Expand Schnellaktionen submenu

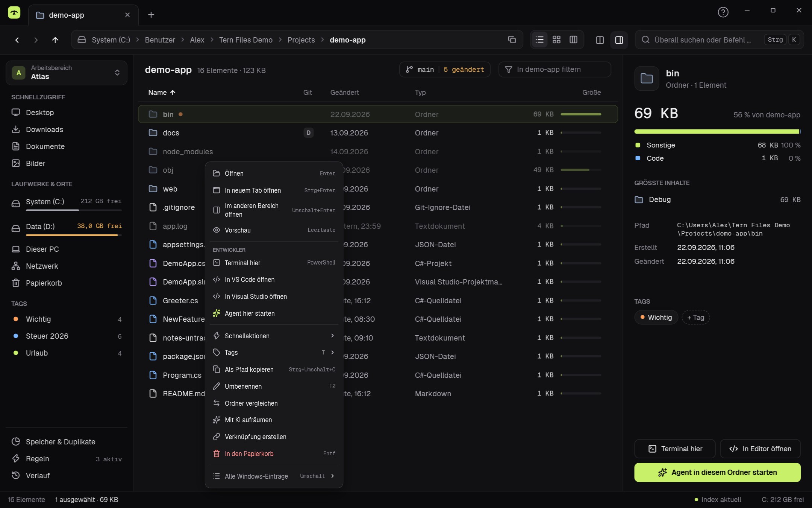coord(274,336)
